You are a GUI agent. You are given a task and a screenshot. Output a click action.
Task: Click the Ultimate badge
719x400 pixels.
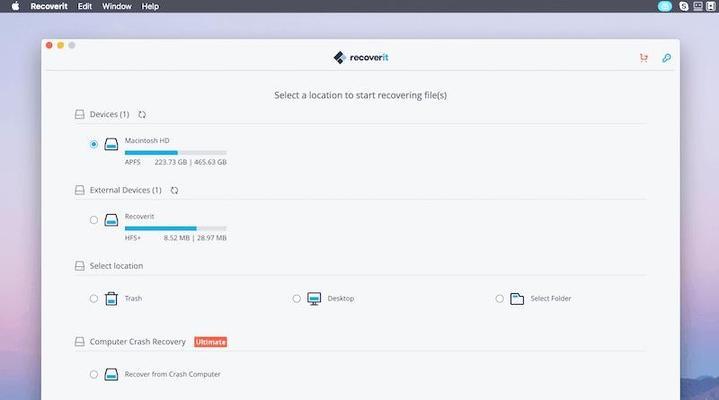210,342
